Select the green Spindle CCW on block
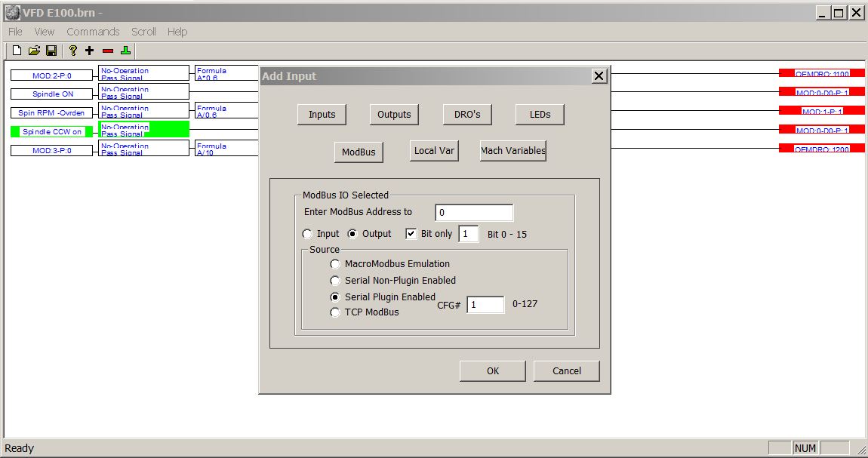This screenshot has width=868, height=458. click(x=51, y=131)
